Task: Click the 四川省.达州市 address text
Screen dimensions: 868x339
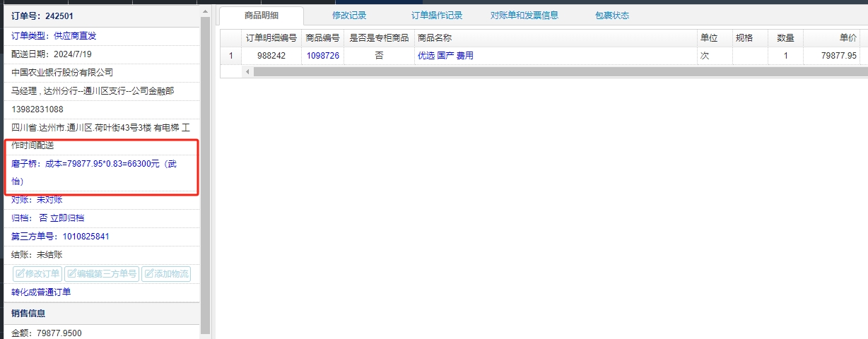Action: click(x=101, y=136)
